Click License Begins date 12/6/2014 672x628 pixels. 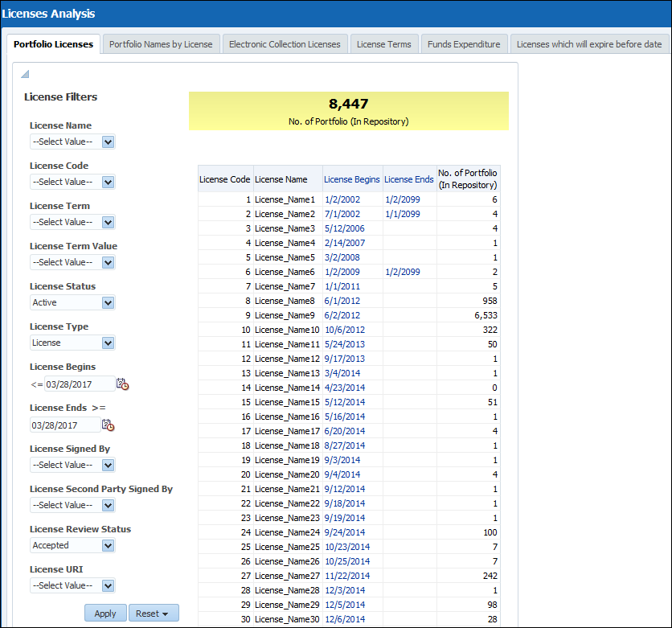345,619
